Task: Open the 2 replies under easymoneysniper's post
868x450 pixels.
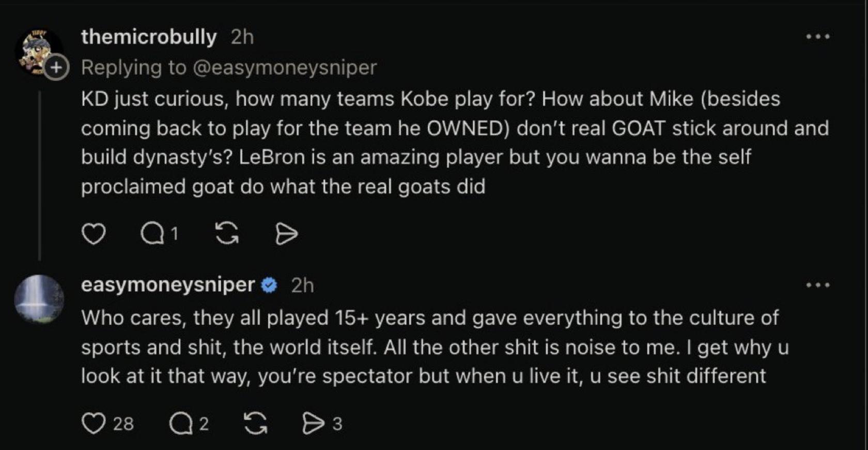Action: (x=189, y=424)
